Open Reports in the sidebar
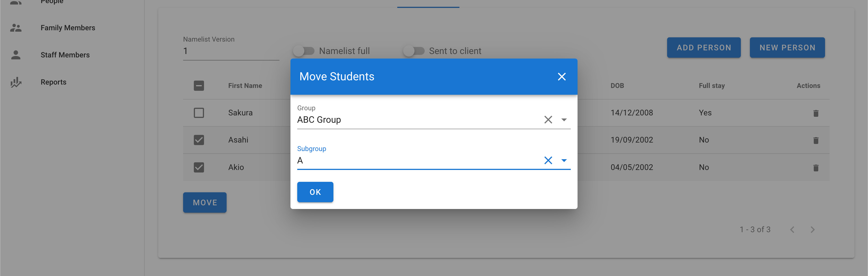868x276 pixels. (x=53, y=82)
